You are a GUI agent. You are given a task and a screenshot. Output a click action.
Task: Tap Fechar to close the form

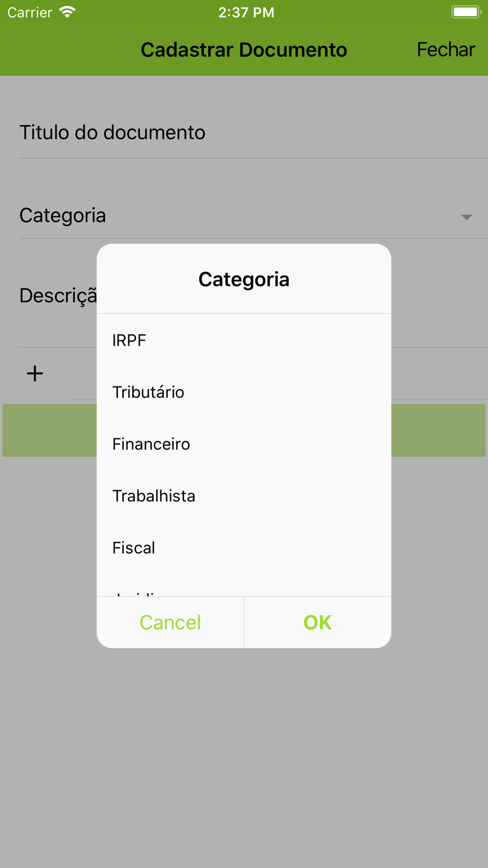(446, 50)
